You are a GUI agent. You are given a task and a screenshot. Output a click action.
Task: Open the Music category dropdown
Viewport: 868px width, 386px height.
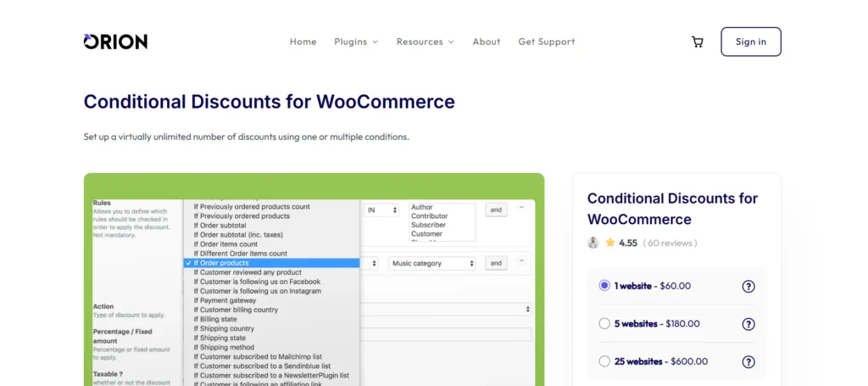coord(432,264)
